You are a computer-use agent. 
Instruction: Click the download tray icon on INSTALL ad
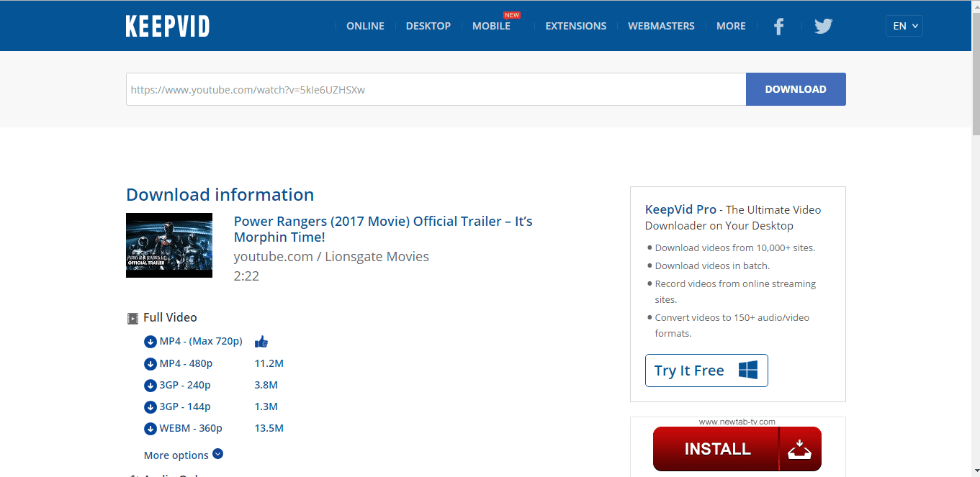pos(799,450)
